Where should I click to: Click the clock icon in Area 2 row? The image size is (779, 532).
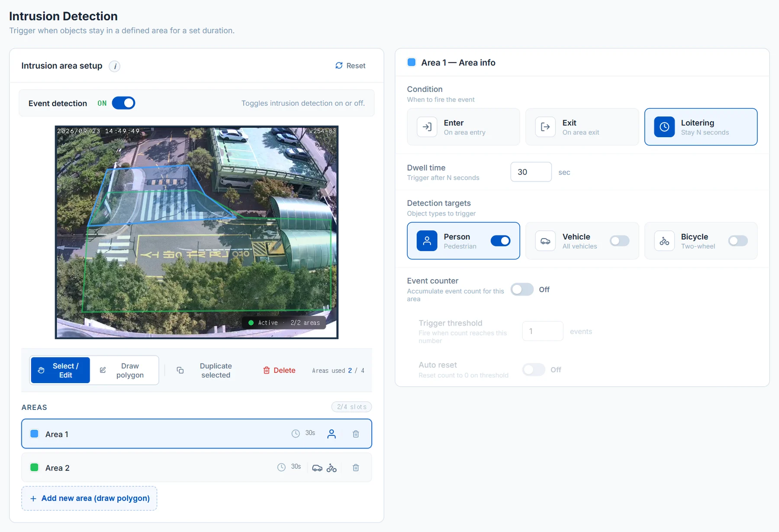pyautogui.click(x=281, y=467)
